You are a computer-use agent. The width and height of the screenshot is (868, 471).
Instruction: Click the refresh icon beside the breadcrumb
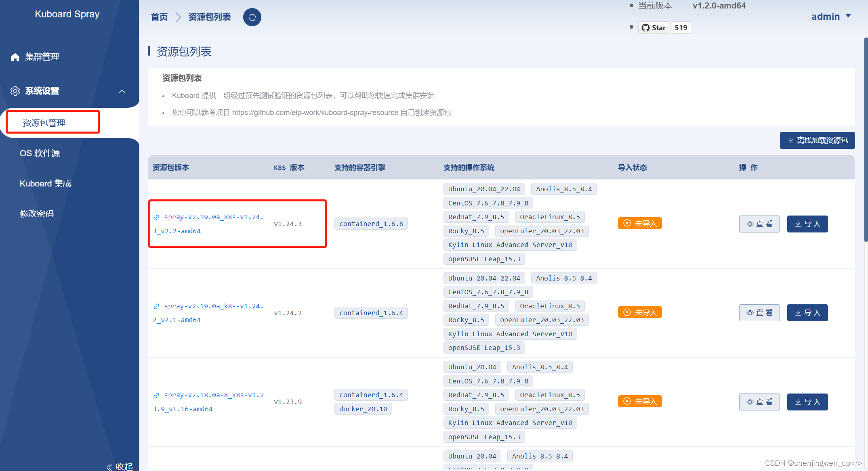(x=252, y=17)
